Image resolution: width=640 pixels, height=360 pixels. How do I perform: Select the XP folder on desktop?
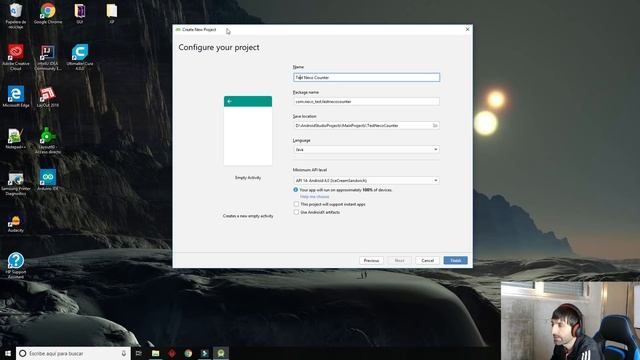click(x=111, y=13)
